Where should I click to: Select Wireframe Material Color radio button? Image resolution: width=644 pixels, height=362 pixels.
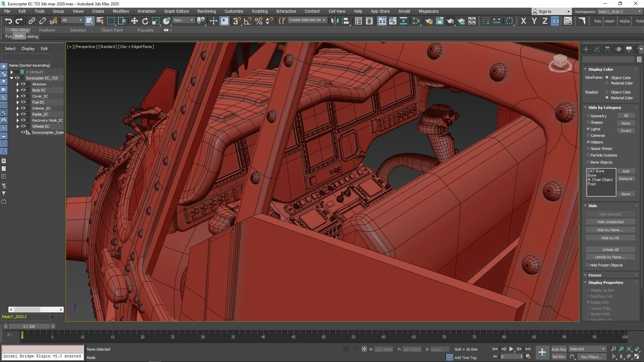(x=607, y=83)
